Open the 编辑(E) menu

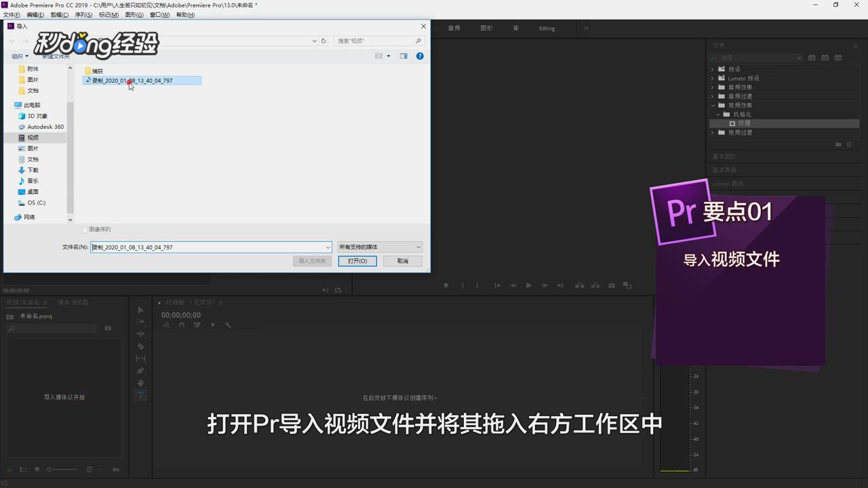[35, 14]
